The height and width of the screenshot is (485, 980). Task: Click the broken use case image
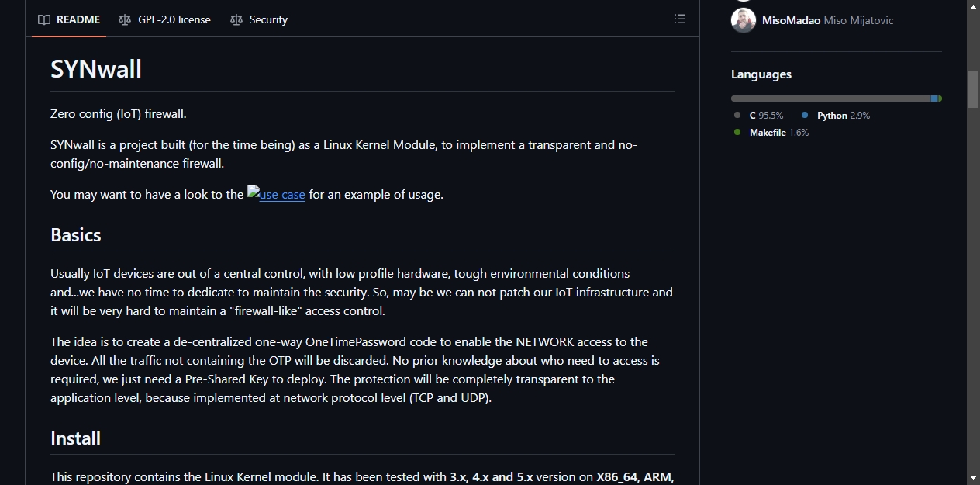253,192
